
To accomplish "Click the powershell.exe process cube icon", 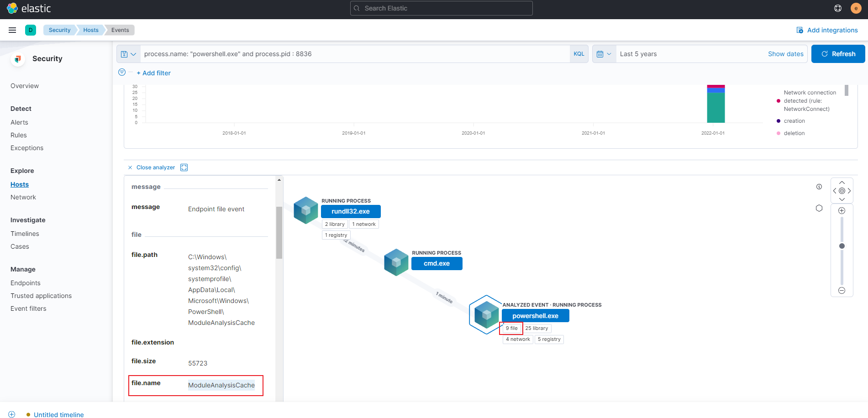I will coord(486,315).
